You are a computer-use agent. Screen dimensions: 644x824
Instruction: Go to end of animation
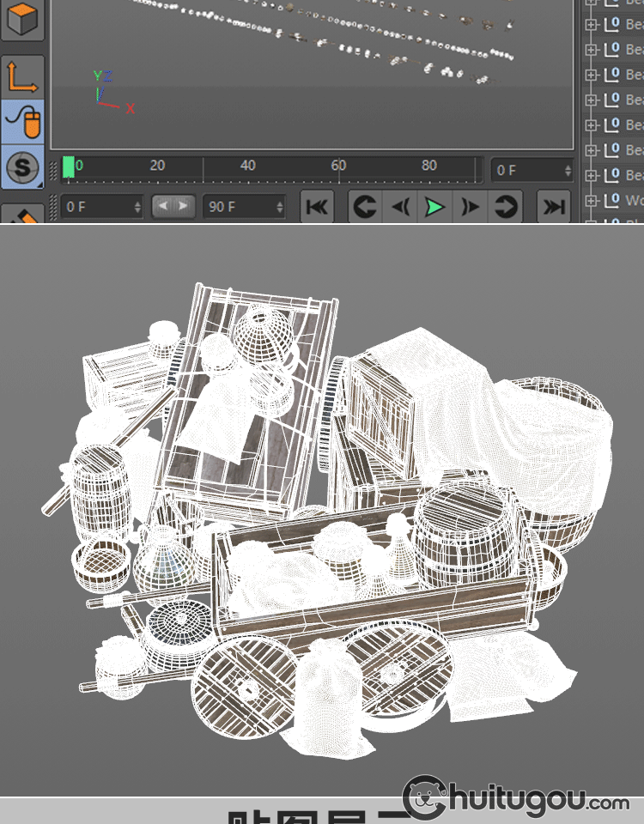click(x=554, y=207)
